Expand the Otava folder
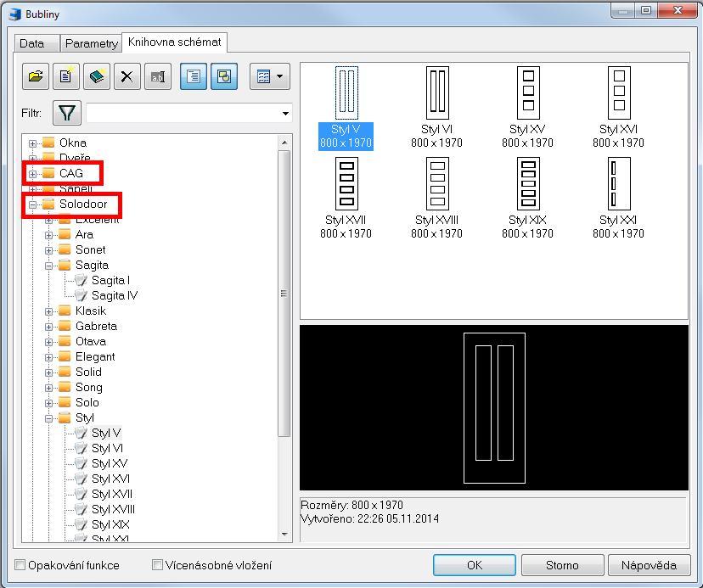 49,342
